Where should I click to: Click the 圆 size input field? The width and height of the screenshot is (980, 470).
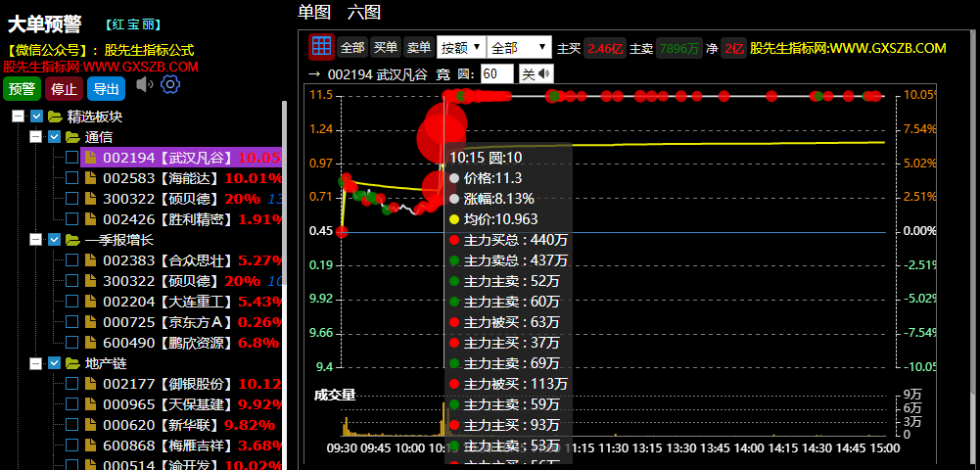[497, 74]
